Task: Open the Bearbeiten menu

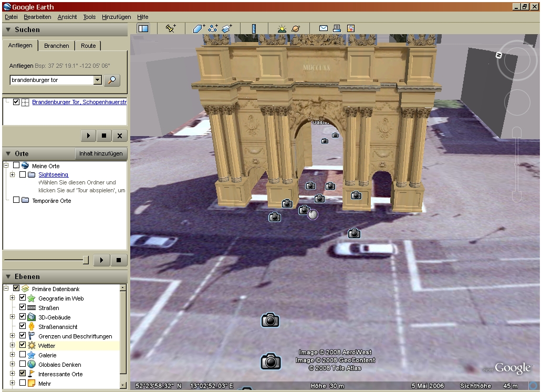Action: tap(37, 17)
